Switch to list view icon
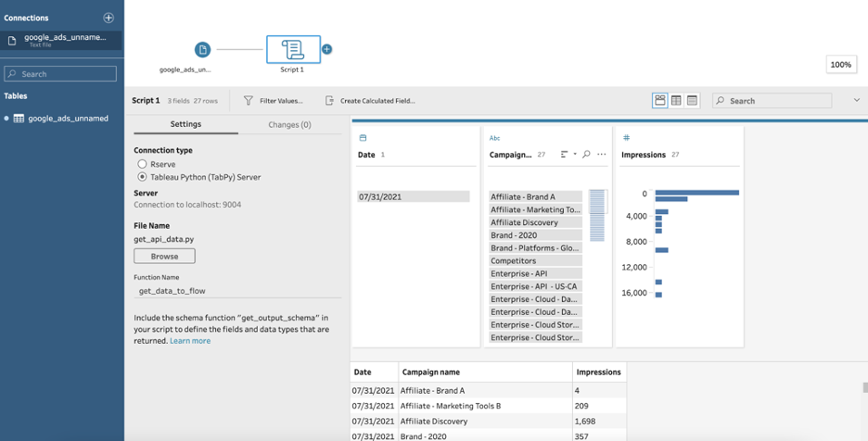Image resolution: width=868 pixels, height=441 pixels. [x=692, y=100]
